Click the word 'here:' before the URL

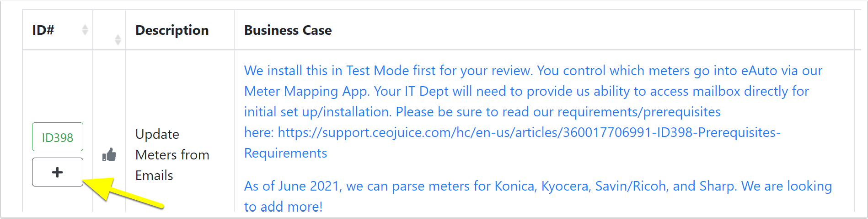(259, 132)
